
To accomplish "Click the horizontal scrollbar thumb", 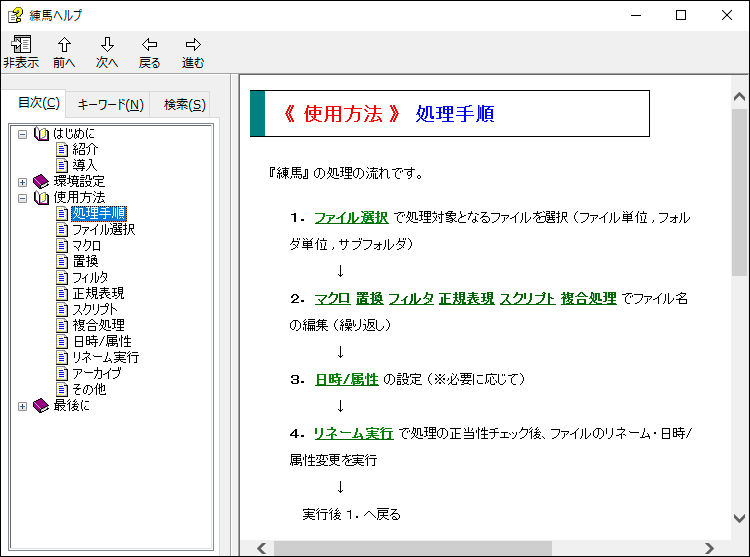I will pos(413,548).
